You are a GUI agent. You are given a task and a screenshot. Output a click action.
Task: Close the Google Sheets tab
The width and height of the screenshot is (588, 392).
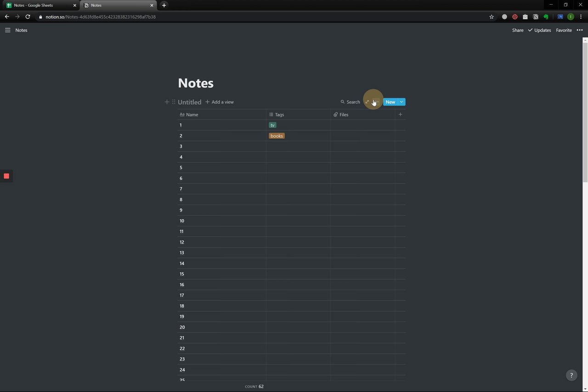click(x=75, y=5)
